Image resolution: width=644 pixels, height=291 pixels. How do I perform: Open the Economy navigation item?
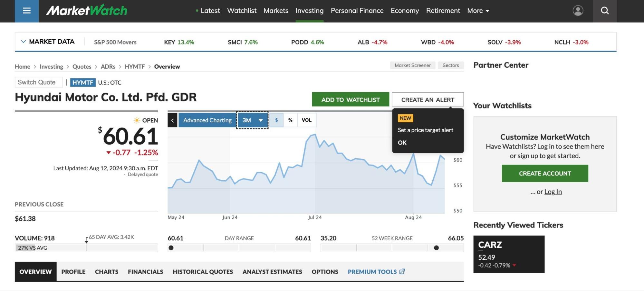405,11
